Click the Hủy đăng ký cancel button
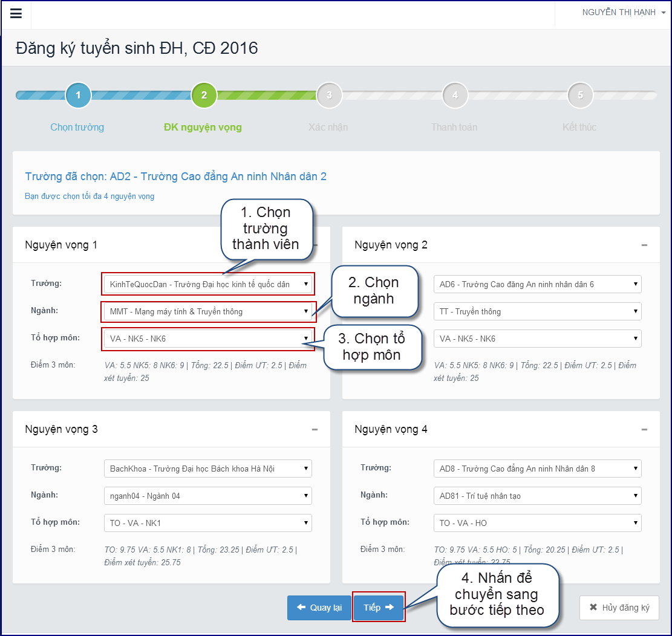The width and height of the screenshot is (672, 636). coord(619,608)
